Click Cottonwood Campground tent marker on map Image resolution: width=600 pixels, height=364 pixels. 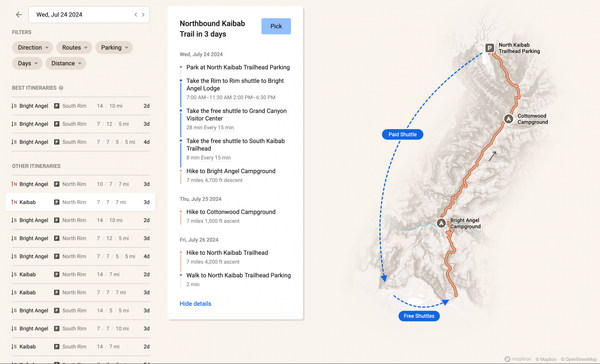click(508, 119)
